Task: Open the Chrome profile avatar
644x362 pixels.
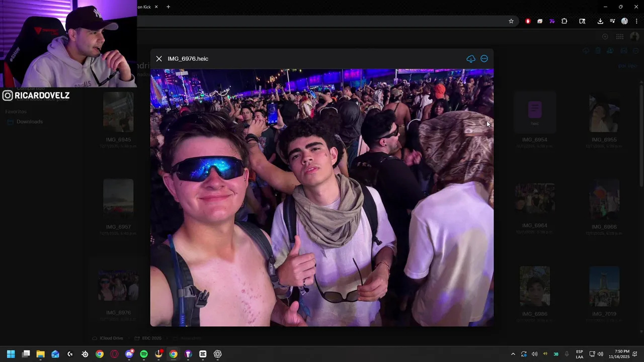Action: pyautogui.click(x=624, y=21)
